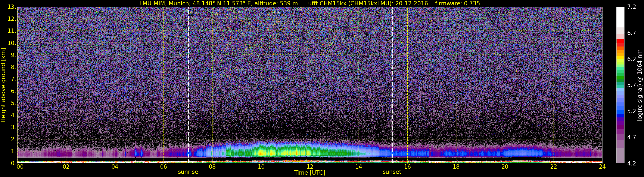Viewport: 644px width, 177px height.
Task: Click the time axis tick "14"
Action: point(358,167)
